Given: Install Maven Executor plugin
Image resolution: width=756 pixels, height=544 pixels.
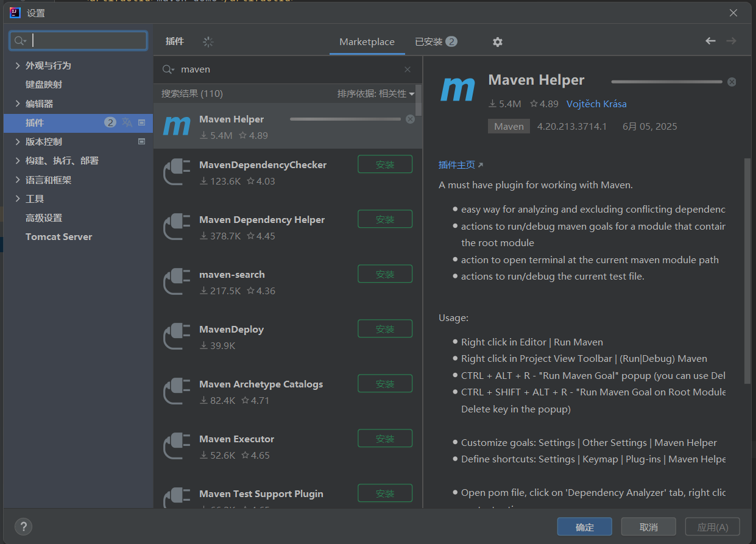Looking at the screenshot, I should [385, 439].
